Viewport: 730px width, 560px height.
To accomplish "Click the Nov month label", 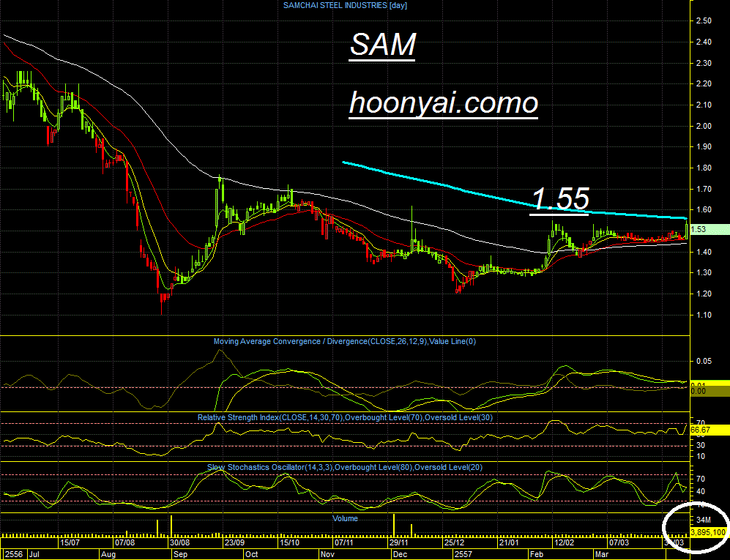I will pyautogui.click(x=328, y=554).
